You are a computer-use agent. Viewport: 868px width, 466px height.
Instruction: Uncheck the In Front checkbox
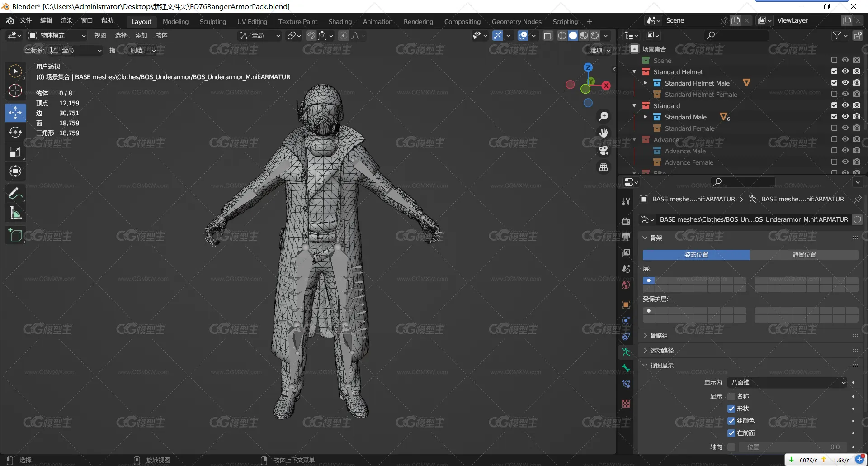click(731, 433)
